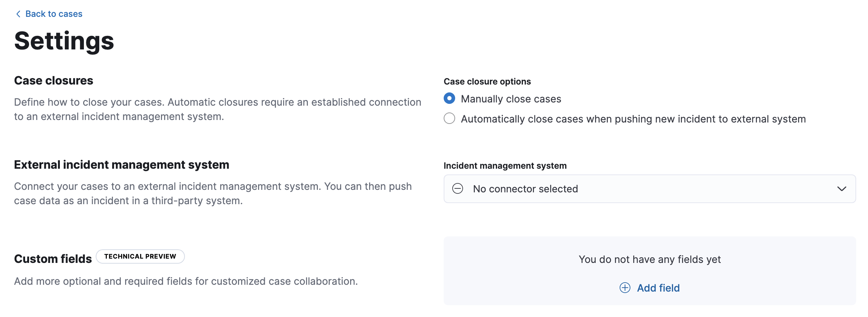Open the Incident management system dropdown

pyautogui.click(x=645, y=189)
